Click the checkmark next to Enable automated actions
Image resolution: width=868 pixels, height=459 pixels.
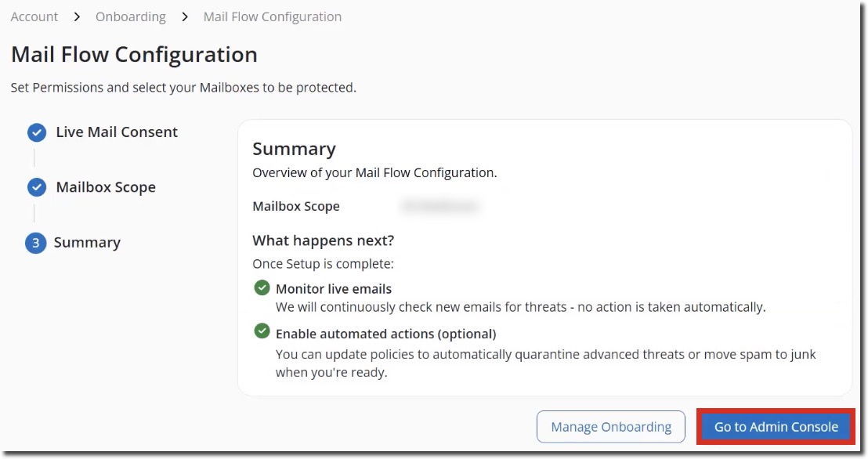[262, 332]
